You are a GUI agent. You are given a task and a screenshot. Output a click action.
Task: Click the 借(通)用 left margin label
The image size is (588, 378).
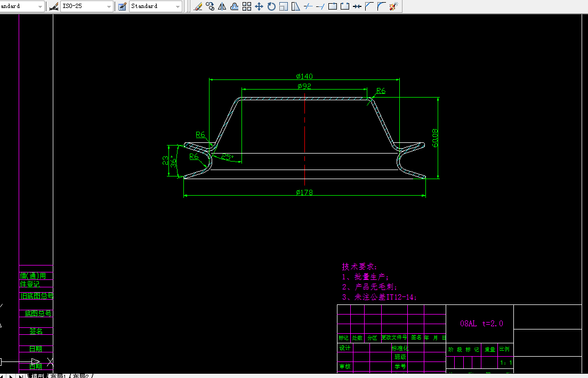(33, 276)
